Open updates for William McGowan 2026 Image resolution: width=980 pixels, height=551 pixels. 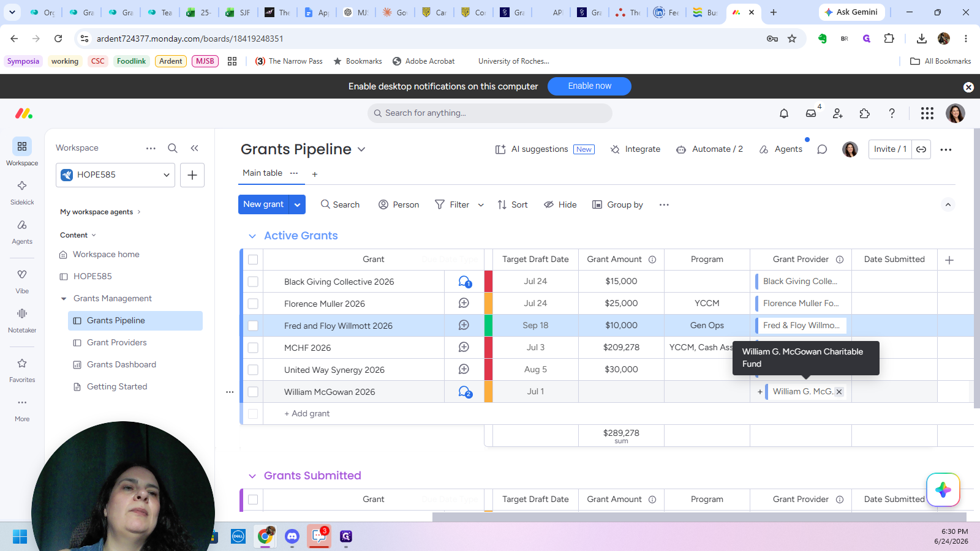(465, 392)
